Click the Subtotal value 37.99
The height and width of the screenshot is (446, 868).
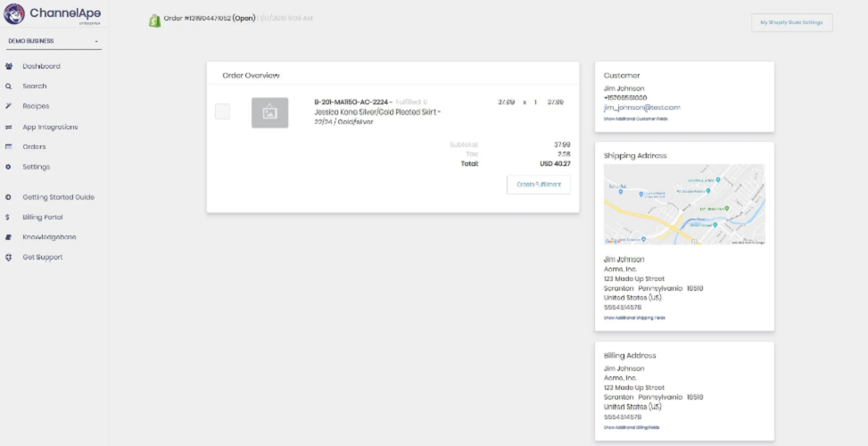562,145
